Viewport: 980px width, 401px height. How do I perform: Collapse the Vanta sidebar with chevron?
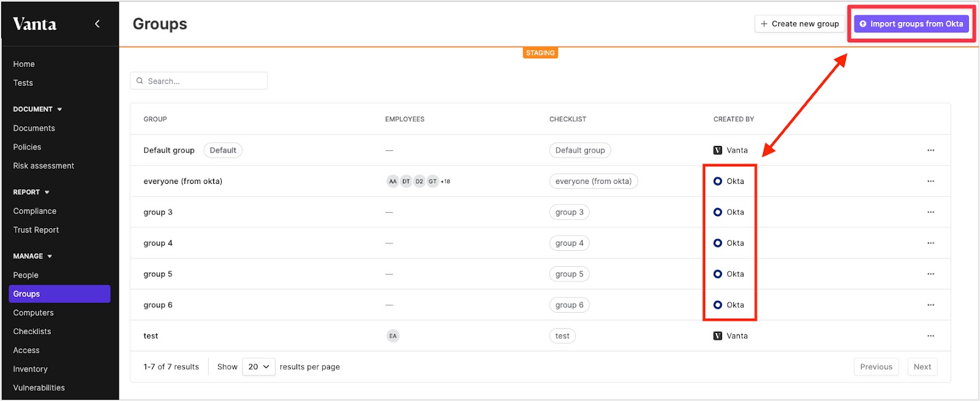tap(97, 24)
